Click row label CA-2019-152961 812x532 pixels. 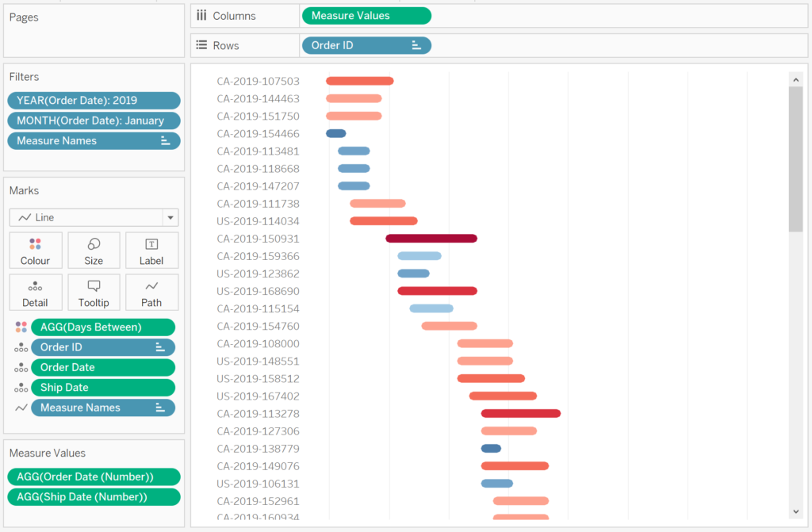[258, 501]
